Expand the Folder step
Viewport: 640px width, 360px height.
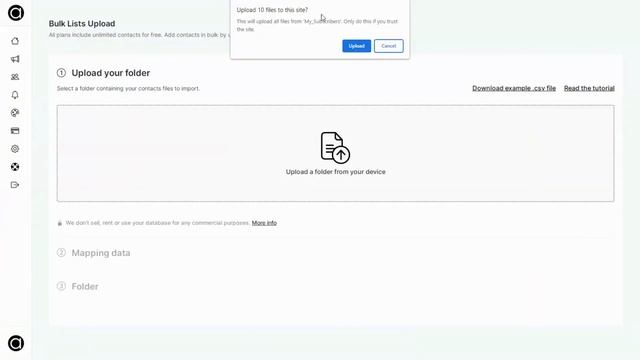(x=85, y=287)
